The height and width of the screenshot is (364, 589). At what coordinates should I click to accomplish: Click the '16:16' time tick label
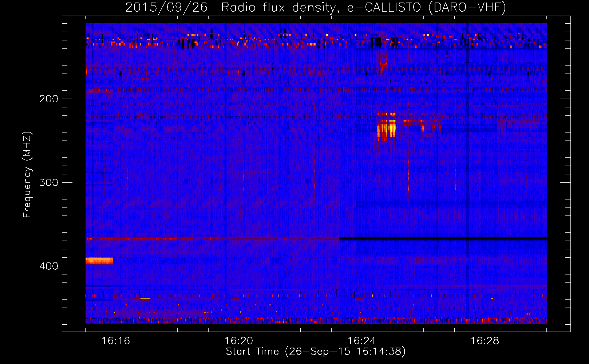click(x=116, y=341)
